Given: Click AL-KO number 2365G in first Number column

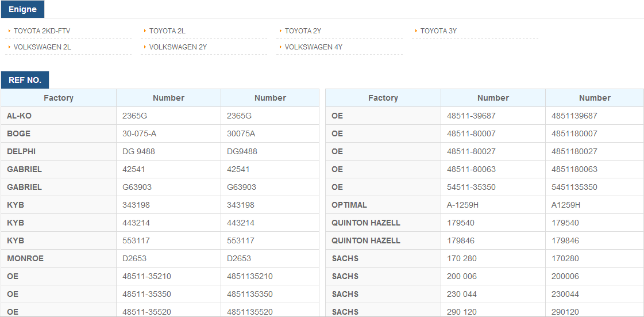Looking at the screenshot, I should click(134, 116).
